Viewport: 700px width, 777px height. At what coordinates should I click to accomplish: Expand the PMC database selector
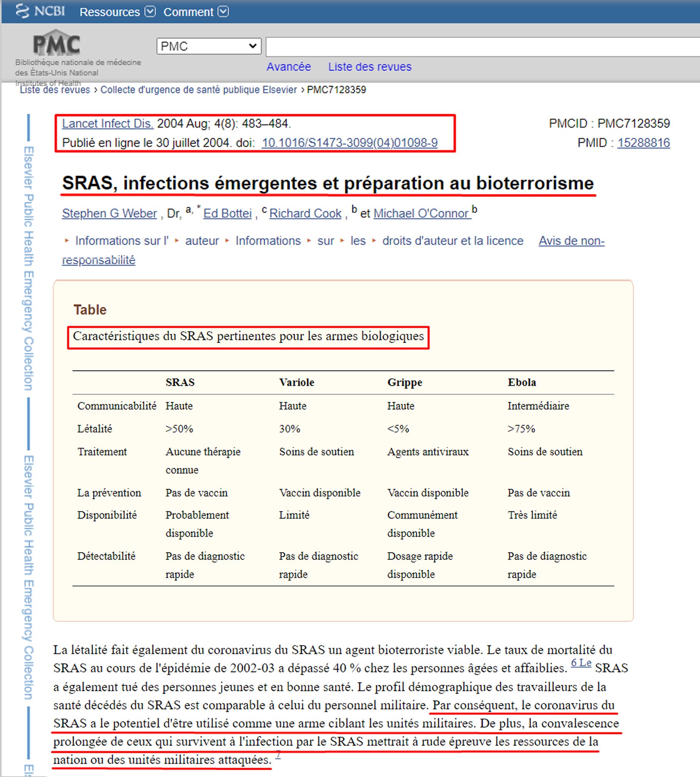(208, 46)
